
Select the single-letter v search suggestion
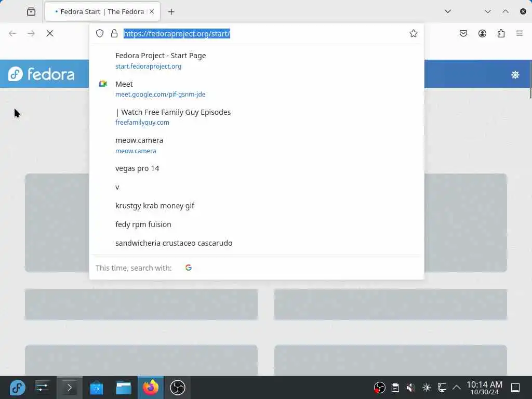(257, 187)
